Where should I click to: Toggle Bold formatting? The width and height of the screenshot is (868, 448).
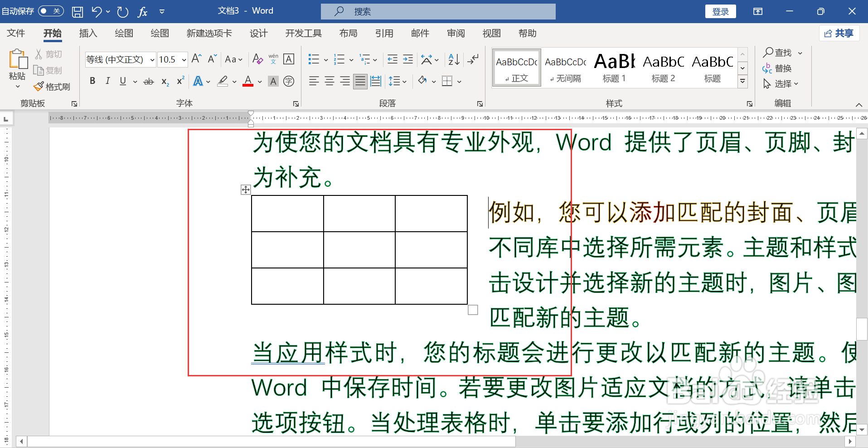[x=92, y=81]
